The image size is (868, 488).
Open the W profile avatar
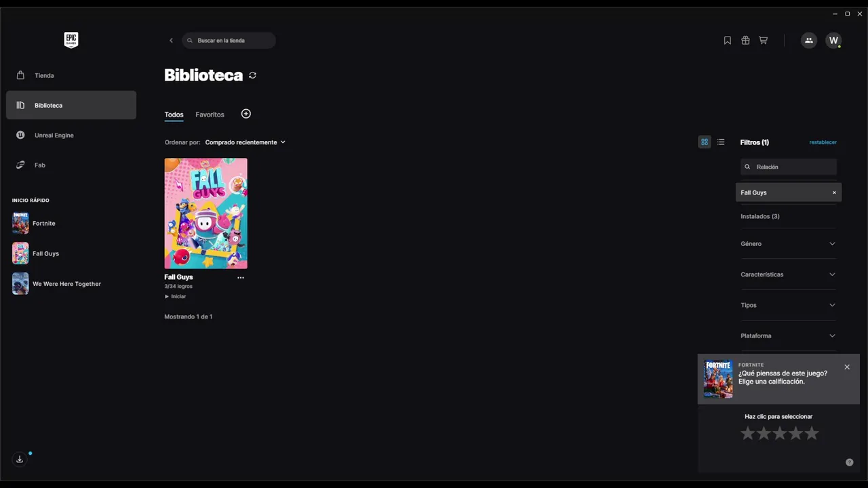coord(833,41)
